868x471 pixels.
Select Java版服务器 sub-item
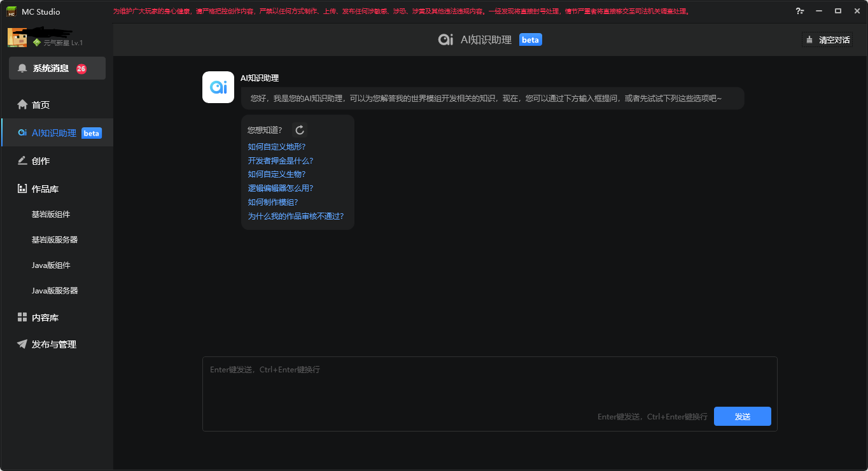(55, 291)
